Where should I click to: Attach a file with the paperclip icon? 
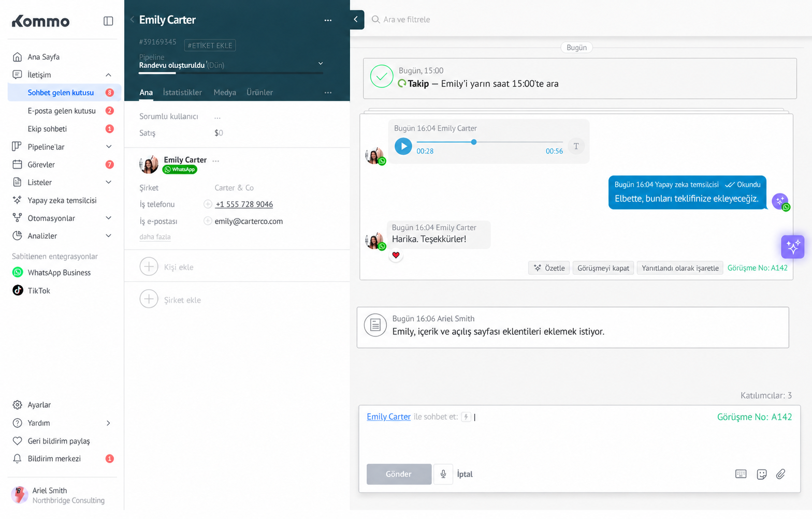[x=781, y=474]
